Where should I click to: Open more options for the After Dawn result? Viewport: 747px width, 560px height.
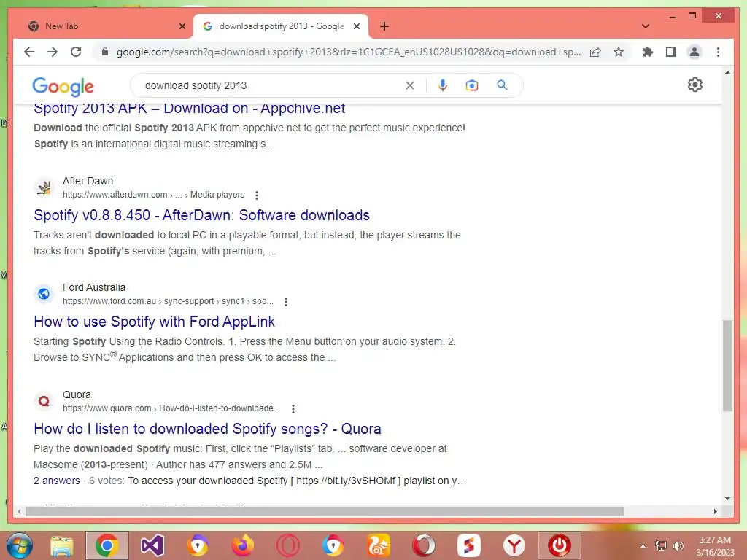point(257,195)
